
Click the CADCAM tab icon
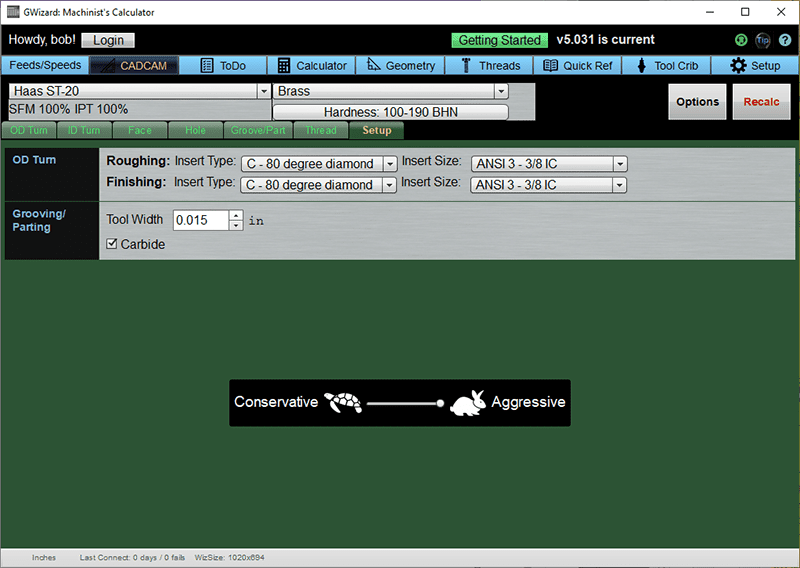(106, 66)
